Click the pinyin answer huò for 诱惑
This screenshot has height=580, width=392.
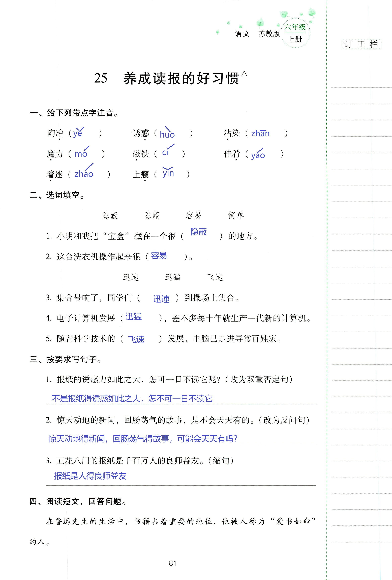pyautogui.click(x=167, y=133)
